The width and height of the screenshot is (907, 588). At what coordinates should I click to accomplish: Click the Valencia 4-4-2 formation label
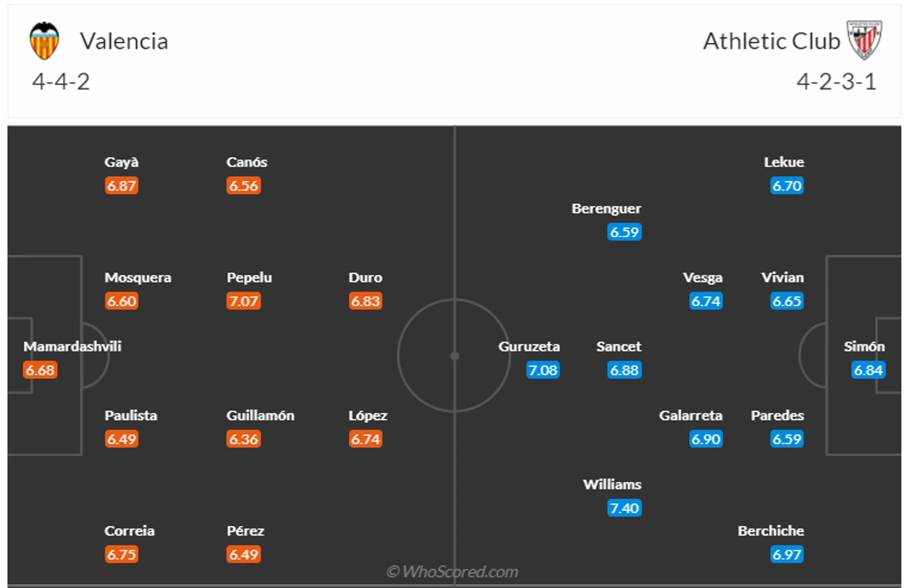[61, 81]
